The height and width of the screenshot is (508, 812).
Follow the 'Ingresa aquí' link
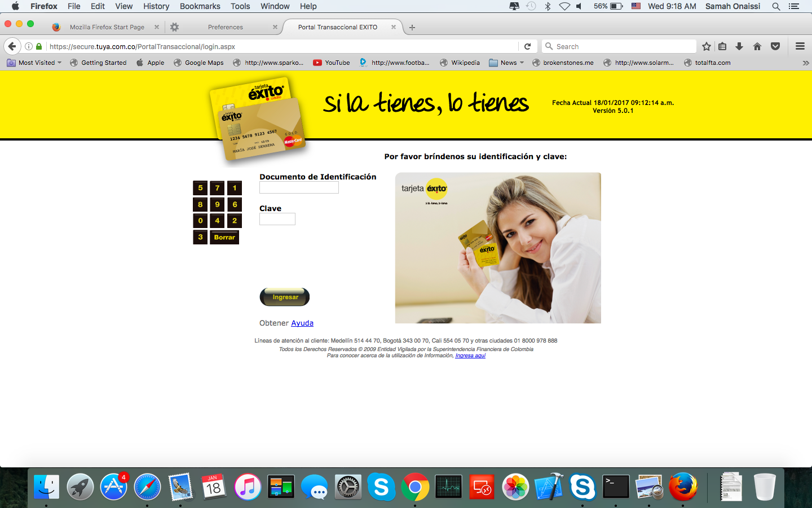pos(470,356)
